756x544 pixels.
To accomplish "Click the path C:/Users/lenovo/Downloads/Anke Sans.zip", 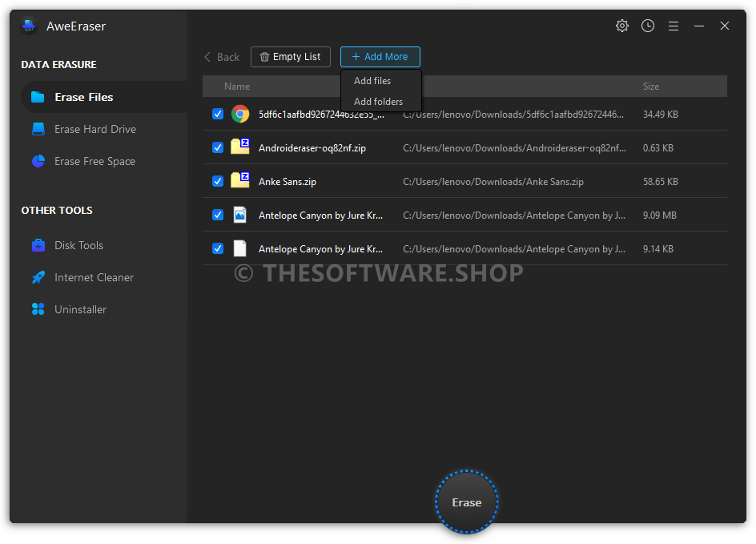I will tap(493, 182).
